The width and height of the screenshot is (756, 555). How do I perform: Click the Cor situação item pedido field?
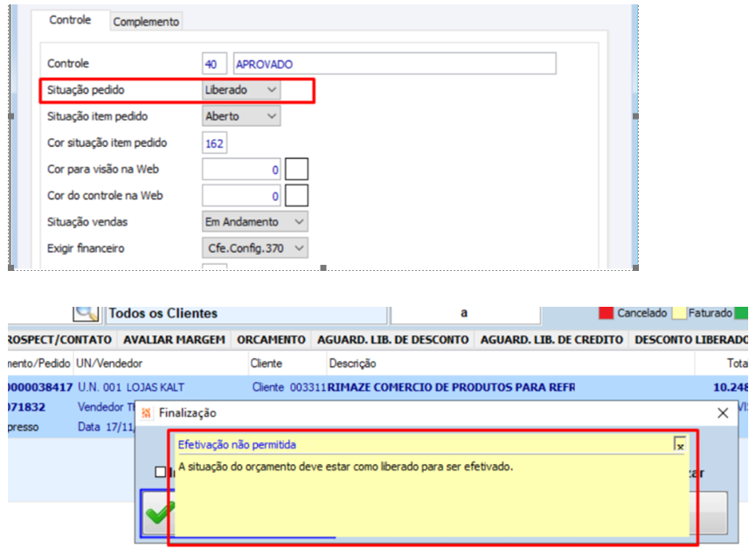coord(214,143)
